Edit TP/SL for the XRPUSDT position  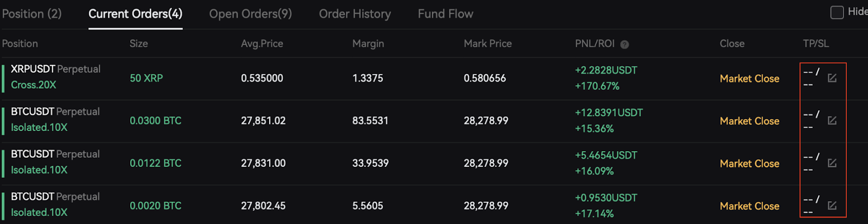[x=832, y=78]
